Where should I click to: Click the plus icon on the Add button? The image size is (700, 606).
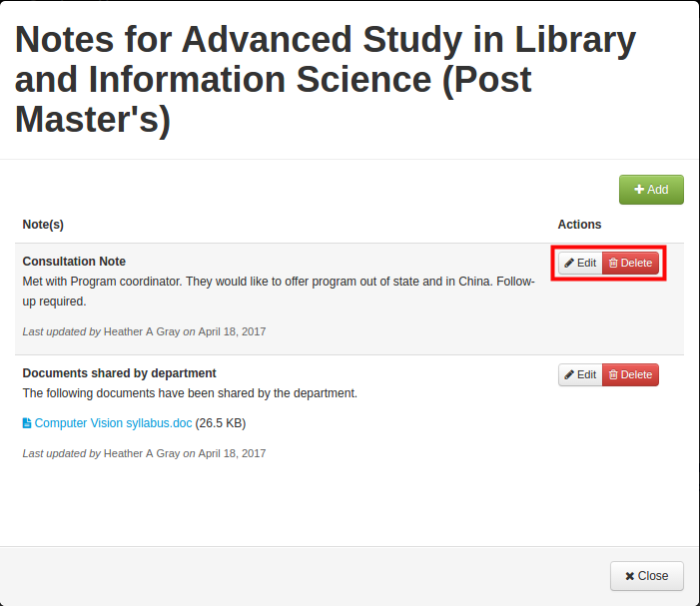[x=639, y=190]
